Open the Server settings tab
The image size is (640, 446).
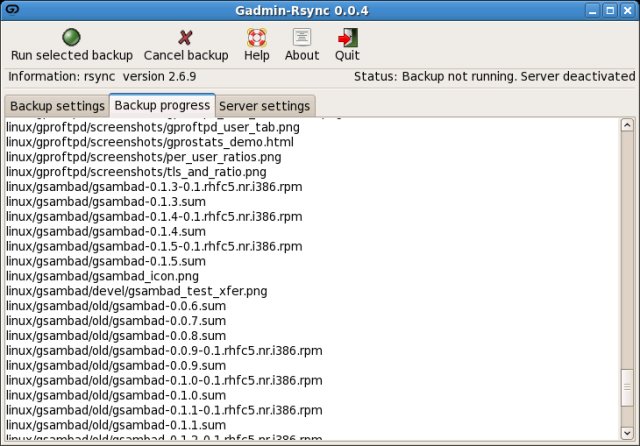(x=264, y=106)
